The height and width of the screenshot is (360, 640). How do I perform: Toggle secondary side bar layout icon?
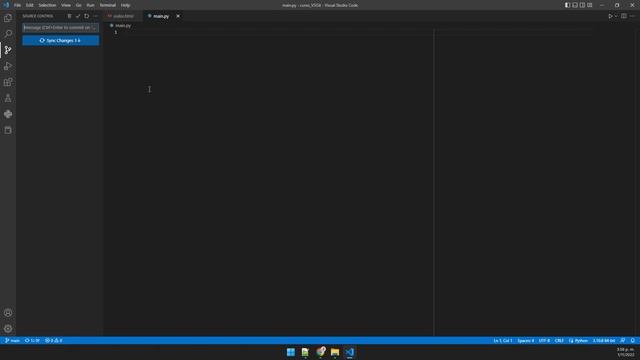(582, 5)
